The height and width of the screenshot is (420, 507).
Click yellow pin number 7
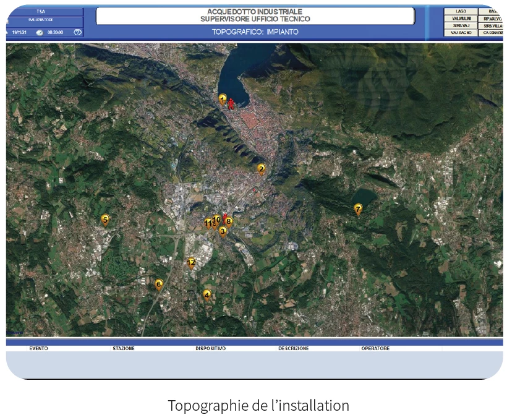(358, 208)
